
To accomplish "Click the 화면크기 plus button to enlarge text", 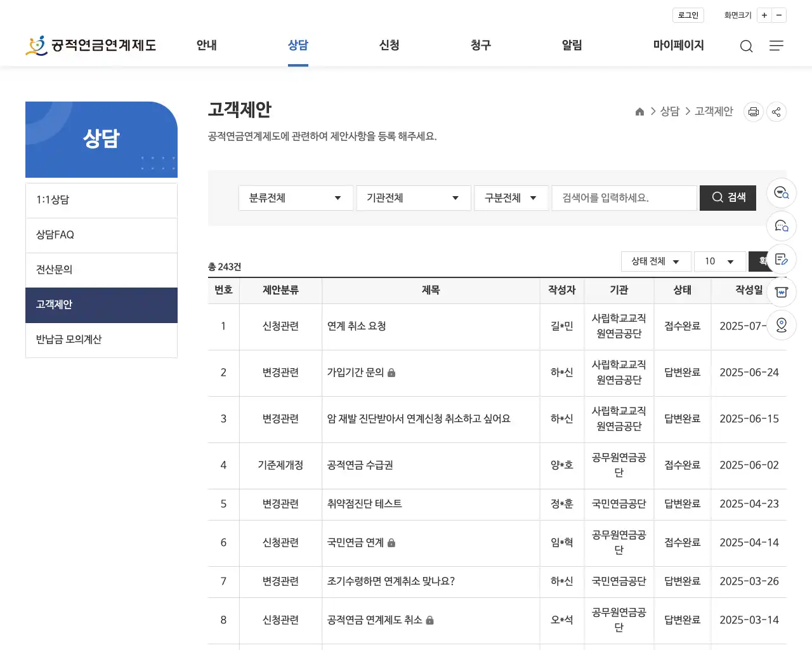I will coord(764,15).
